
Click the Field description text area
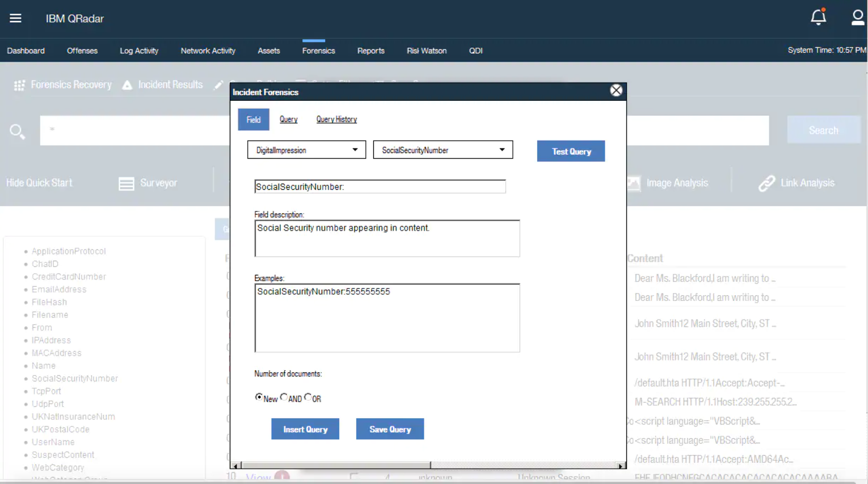[387, 239]
